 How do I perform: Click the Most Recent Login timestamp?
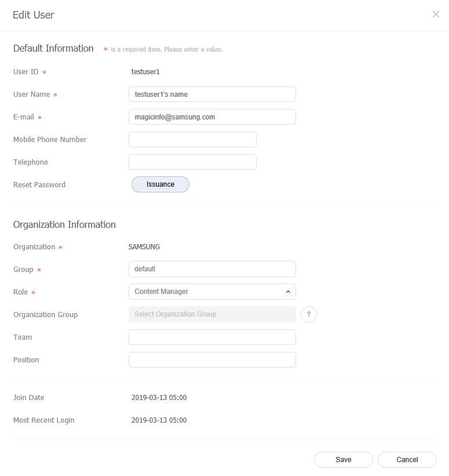159,420
